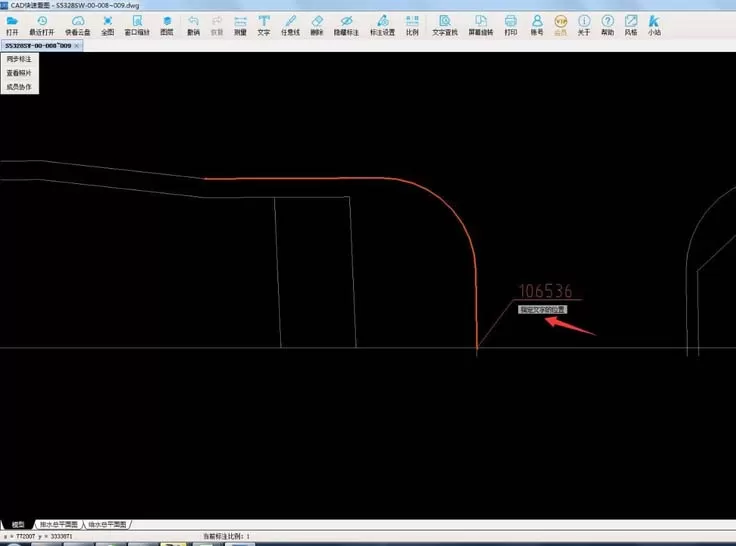Viewport: 736px width, 546px height.
Task: Redo action with 恢复 icon
Action: 217,25
